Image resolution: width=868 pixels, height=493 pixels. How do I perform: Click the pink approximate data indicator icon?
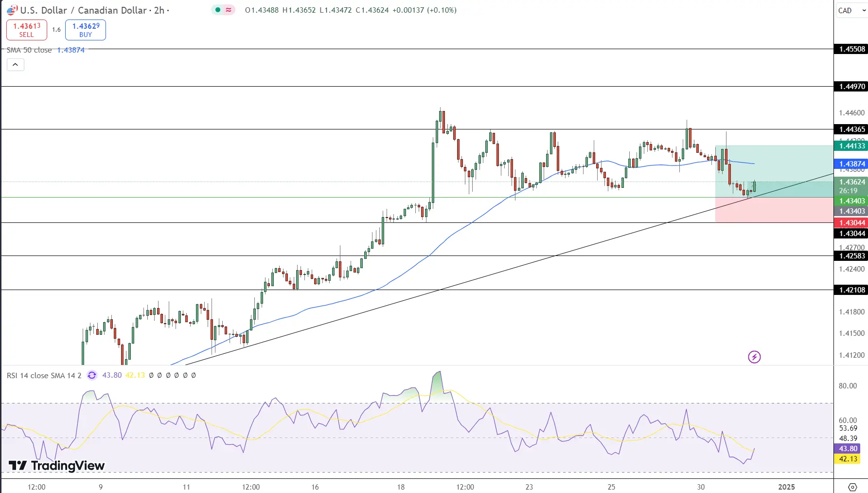(229, 10)
